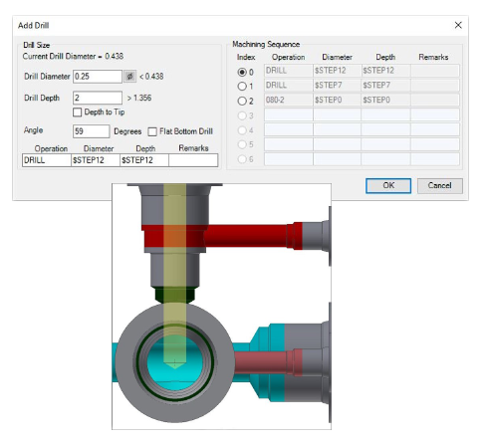Click the Drill Depth input field

(x=98, y=98)
